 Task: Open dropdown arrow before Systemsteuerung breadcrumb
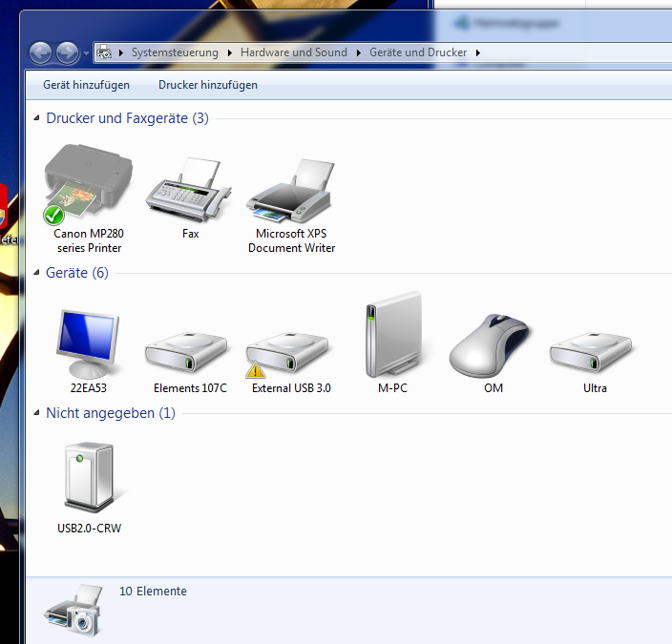[x=121, y=52]
